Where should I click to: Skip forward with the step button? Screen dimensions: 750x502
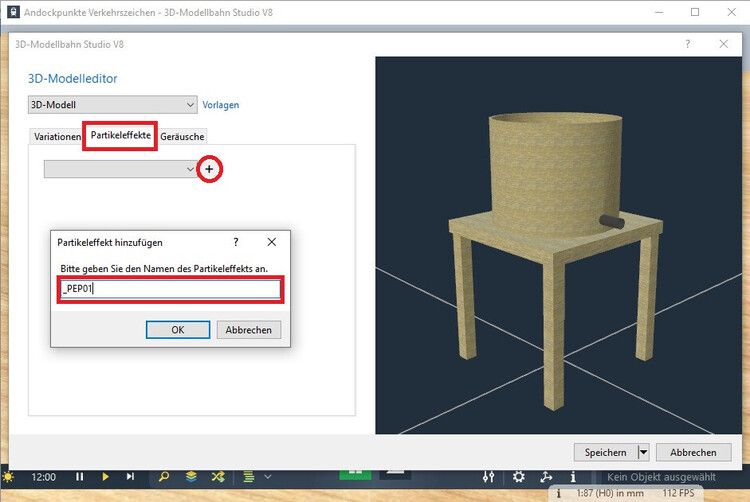[x=130, y=477]
